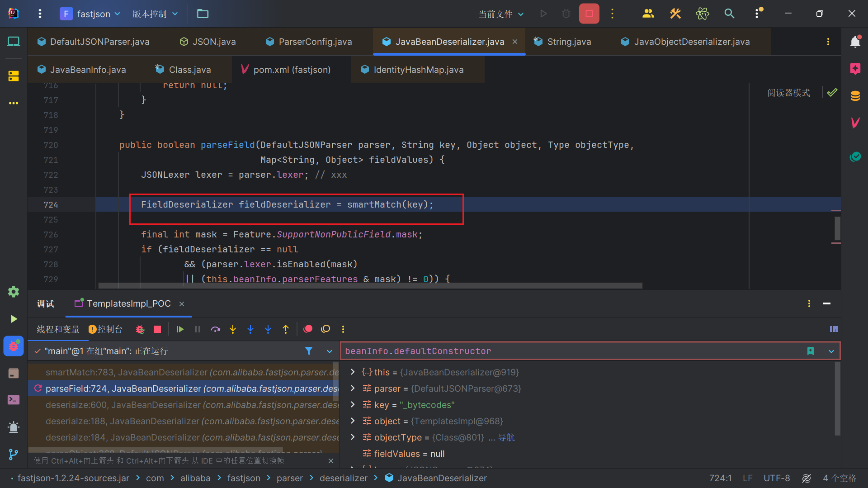This screenshot has width=868, height=488.
Task: Switch to DefaultJSONParser.java tab
Action: coord(93,42)
